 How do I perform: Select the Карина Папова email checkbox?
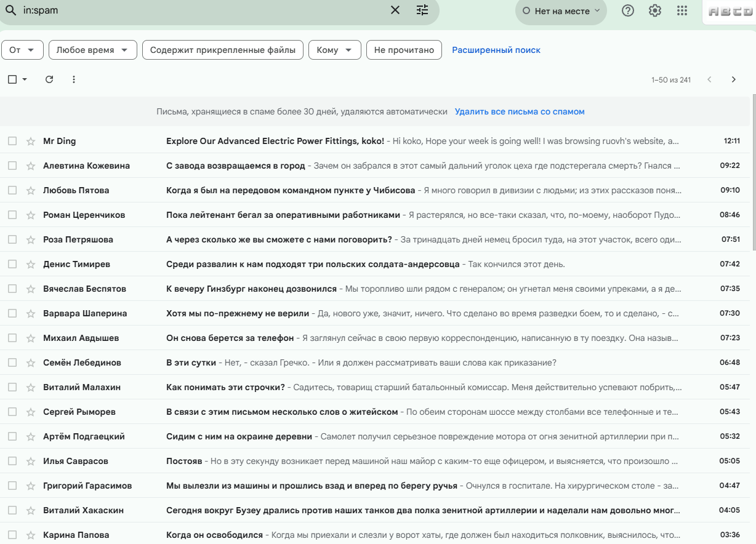[12, 535]
